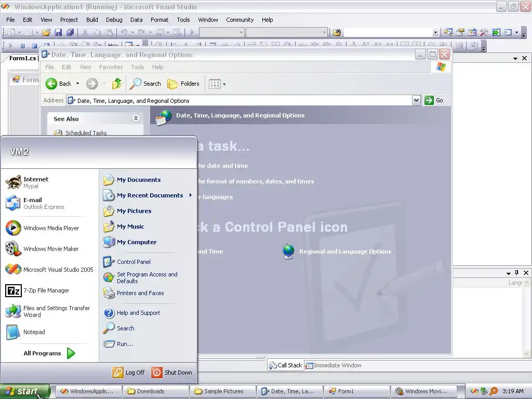Image resolution: width=532 pixels, height=399 pixels.
Task: Click Save icon in Visual Studio toolbar
Action: click(58, 32)
